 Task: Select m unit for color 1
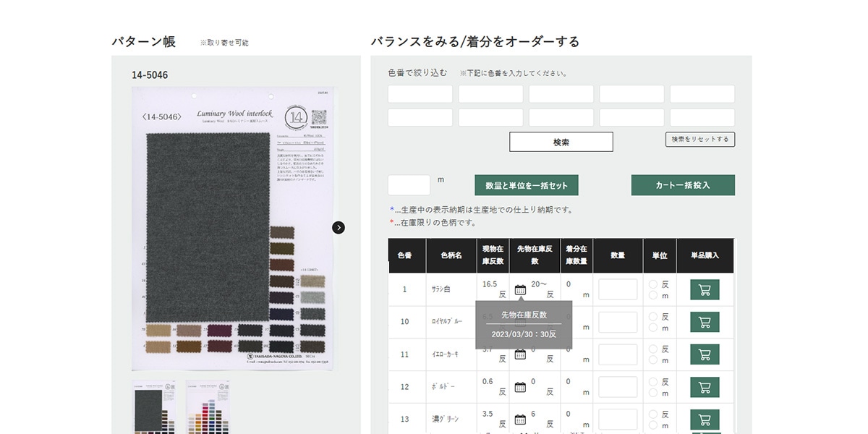tap(653, 295)
